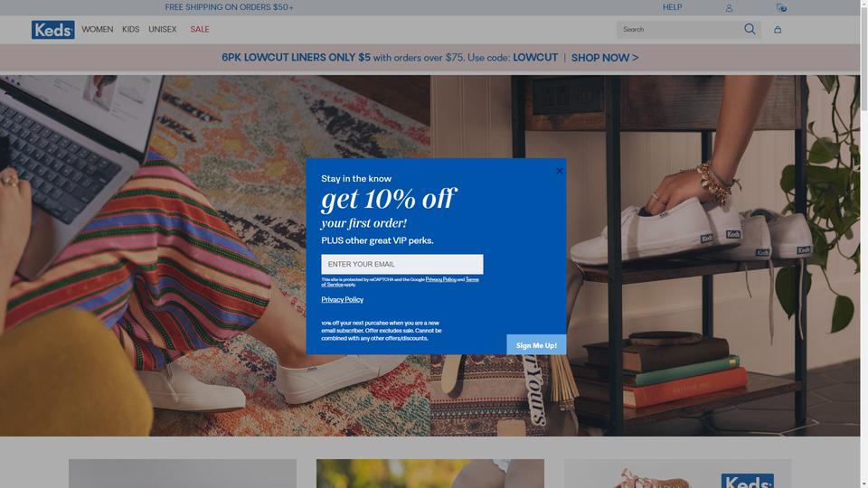Open the shopping bag icon
This screenshot has width=868, height=488.
[x=778, y=29]
